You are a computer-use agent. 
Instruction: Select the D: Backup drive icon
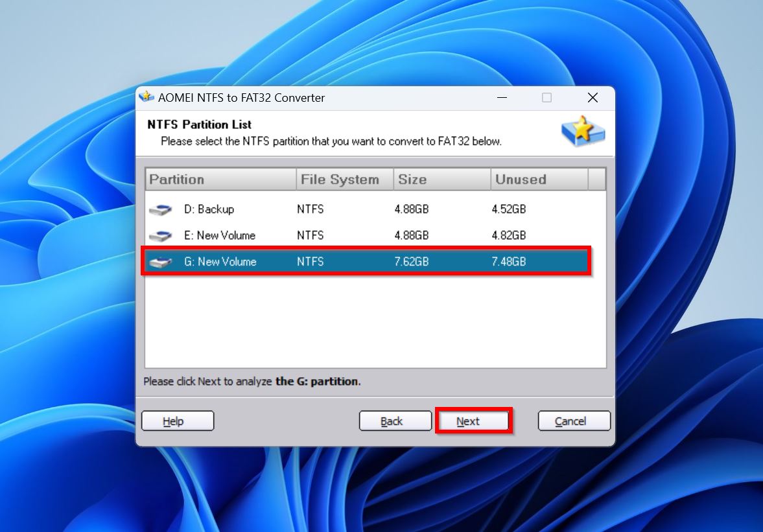[161, 209]
